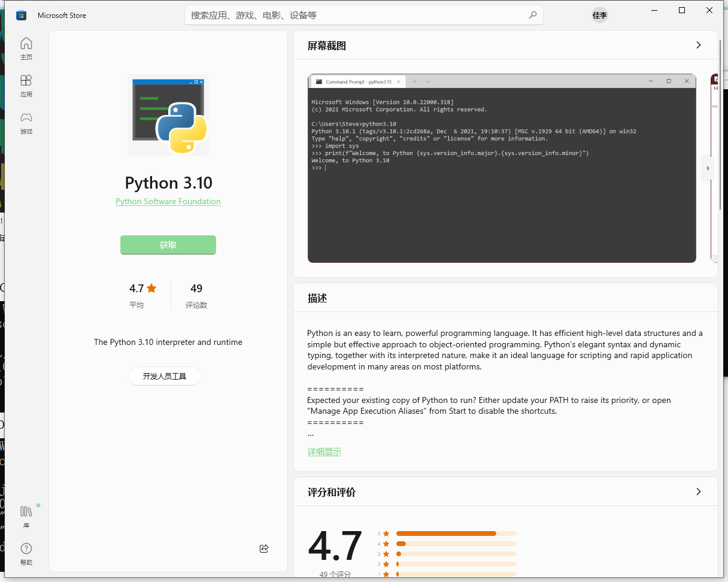
Task: Click the orange star next to 4.7
Action: point(151,288)
